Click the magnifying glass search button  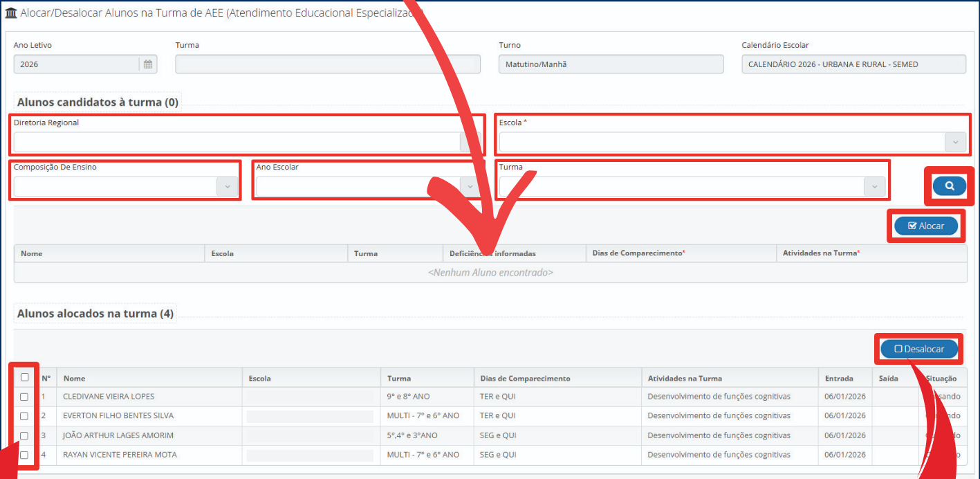949,186
